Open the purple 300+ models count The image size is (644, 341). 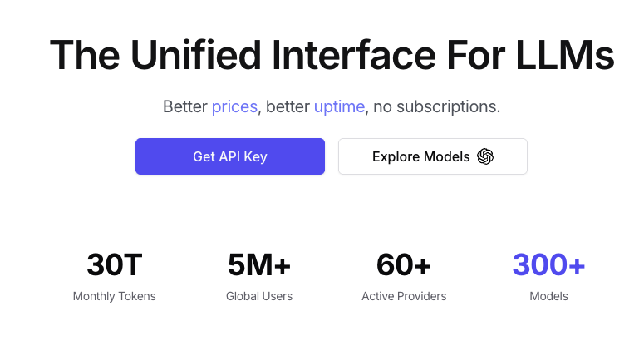[548, 265]
